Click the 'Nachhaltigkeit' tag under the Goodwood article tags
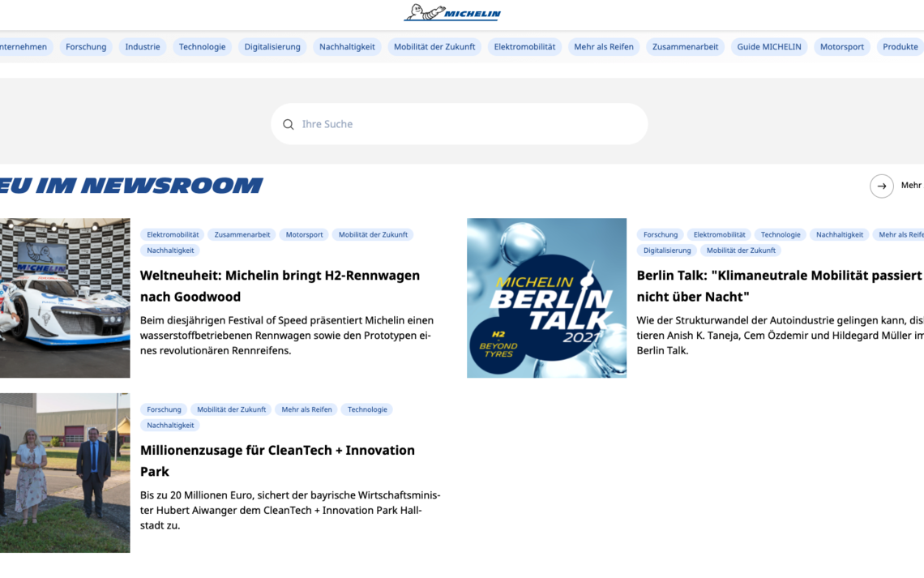The image size is (924, 578). click(x=170, y=250)
